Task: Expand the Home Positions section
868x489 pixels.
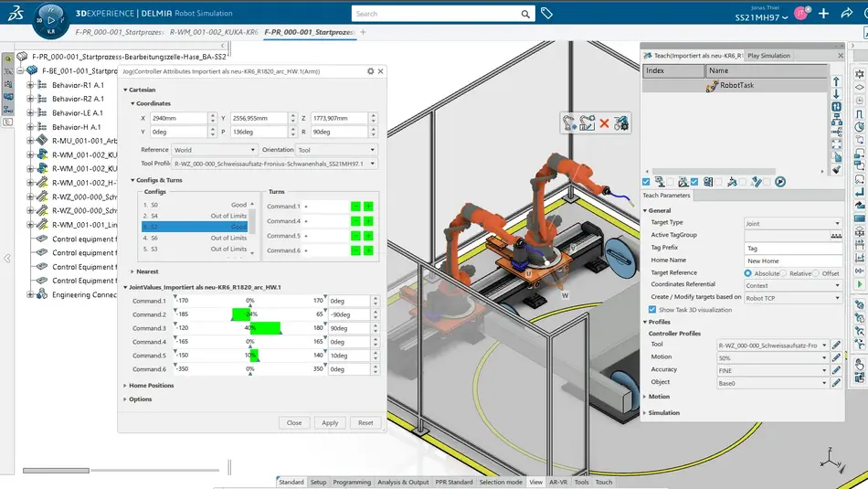Action: pyautogui.click(x=152, y=386)
